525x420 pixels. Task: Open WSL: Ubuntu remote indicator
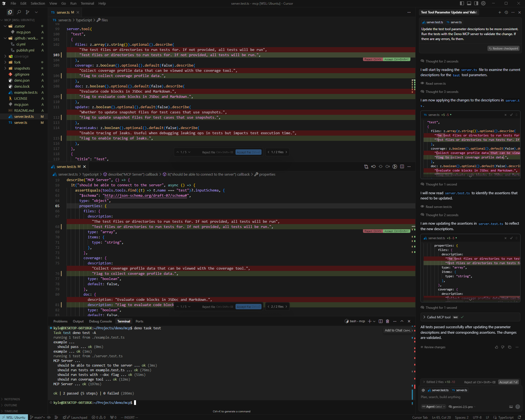point(14,417)
